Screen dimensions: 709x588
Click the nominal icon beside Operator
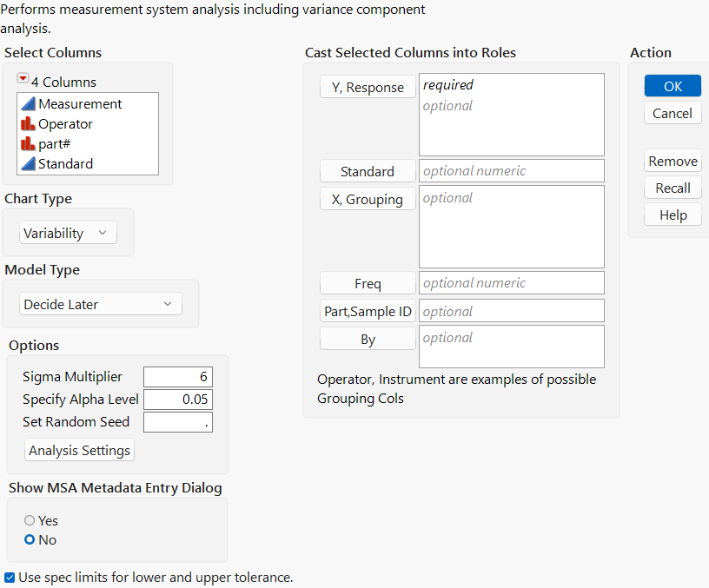30,124
